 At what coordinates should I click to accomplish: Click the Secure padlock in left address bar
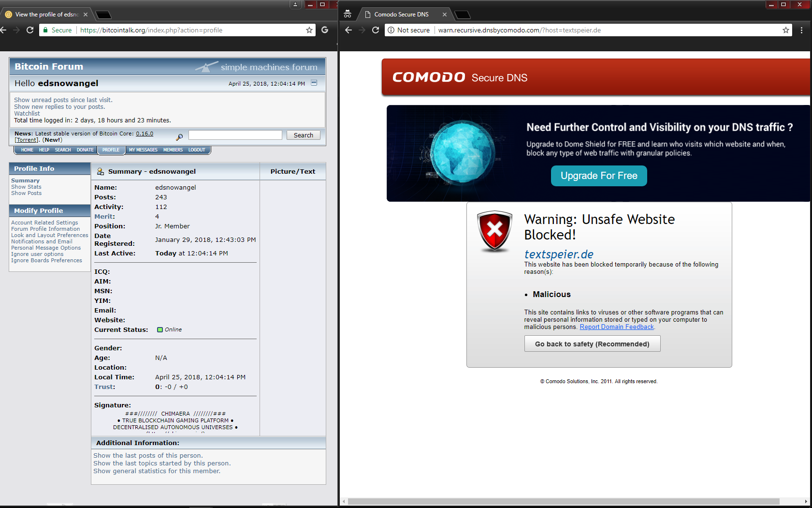coord(45,30)
